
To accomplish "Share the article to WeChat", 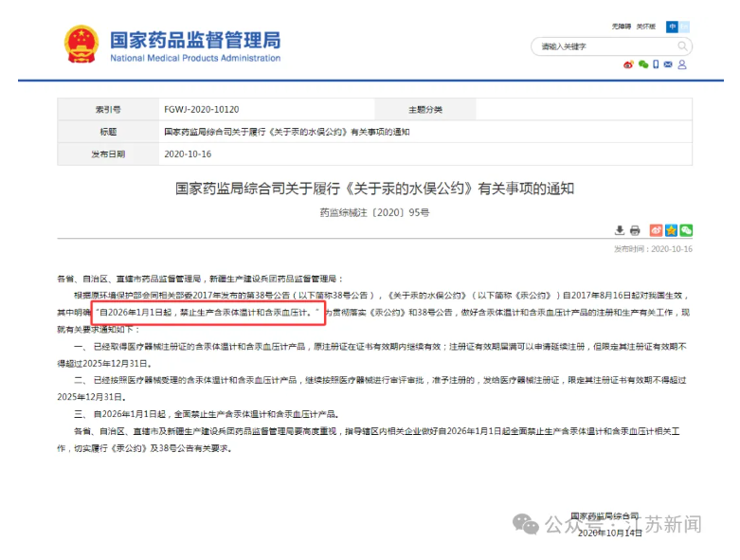I will (686, 230).
